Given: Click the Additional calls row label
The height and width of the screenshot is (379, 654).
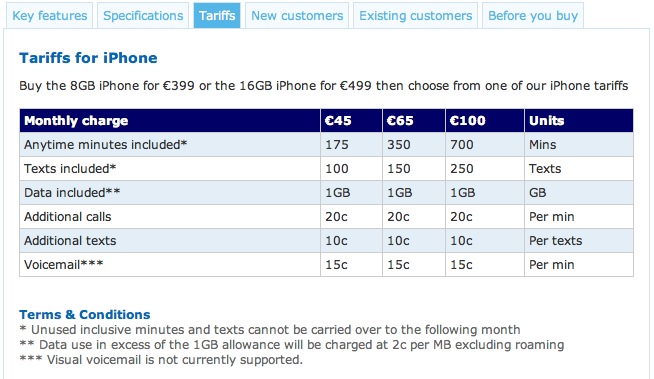Looking at the screenshot, I should pyautogui.click(x=68, y=217).
